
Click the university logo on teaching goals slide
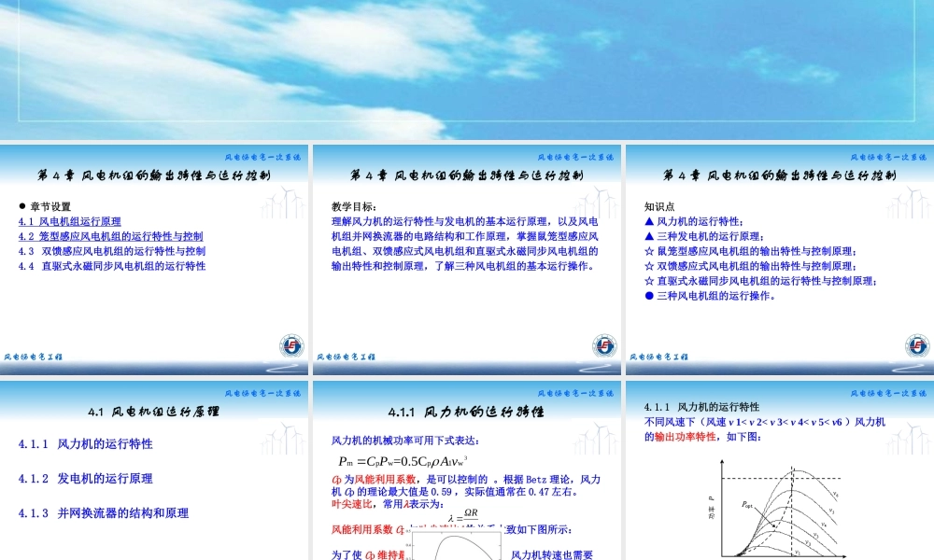602,344
